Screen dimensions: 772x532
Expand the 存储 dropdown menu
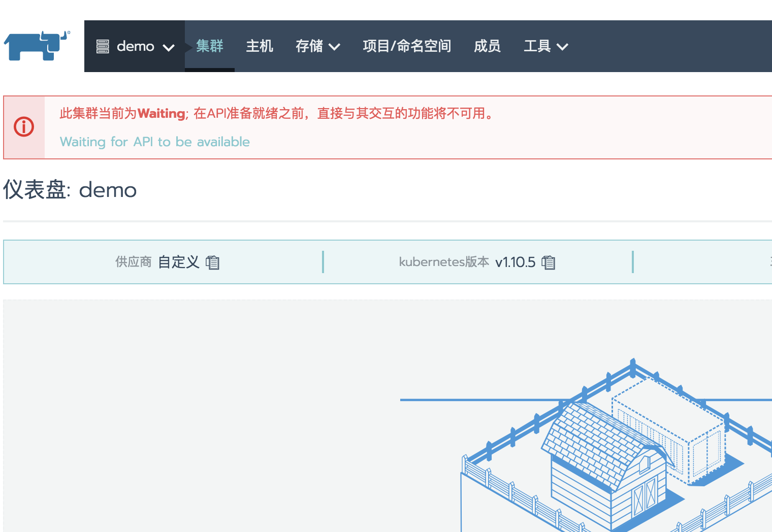point(317,46)
